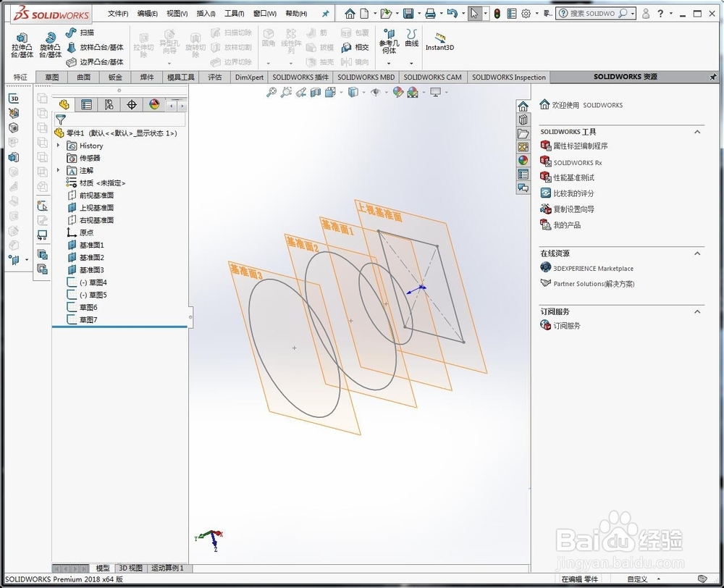Open the Partner Solutions link

point(594,284)
